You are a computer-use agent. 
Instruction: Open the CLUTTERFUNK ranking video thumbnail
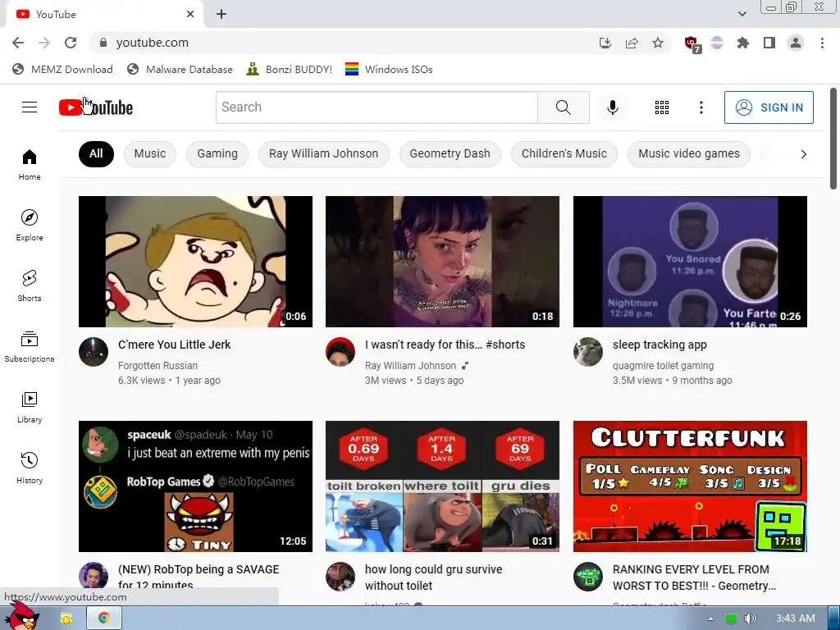[690, 486]
